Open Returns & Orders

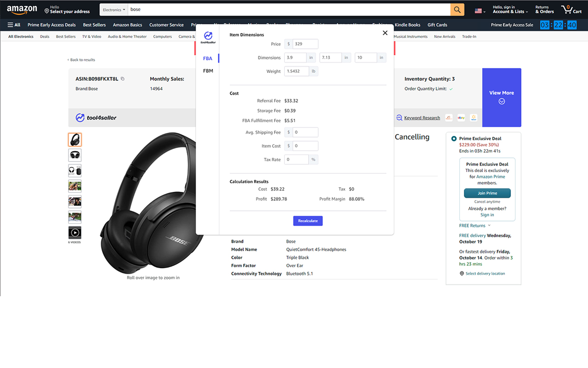click(x=544, y=10)
